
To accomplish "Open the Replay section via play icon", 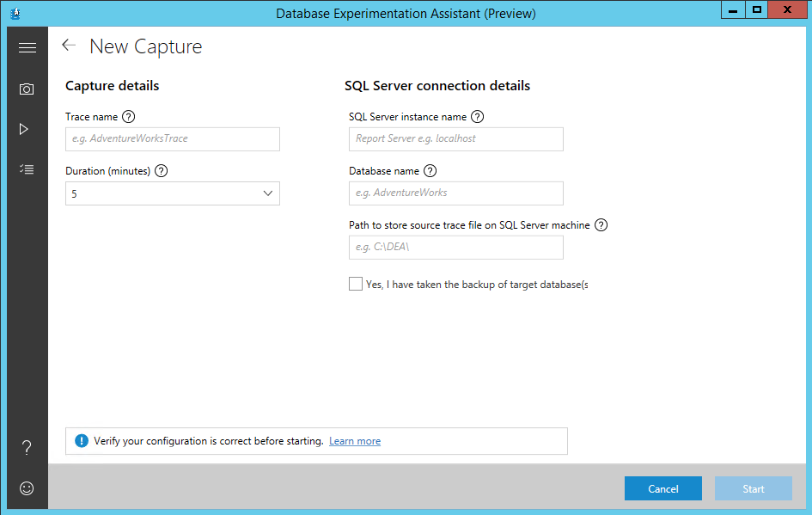I will [24, 129].
